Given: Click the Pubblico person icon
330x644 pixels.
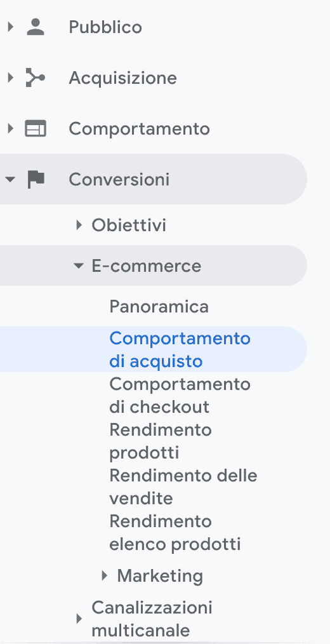Looking at the screenshot, I should point(36,27).
